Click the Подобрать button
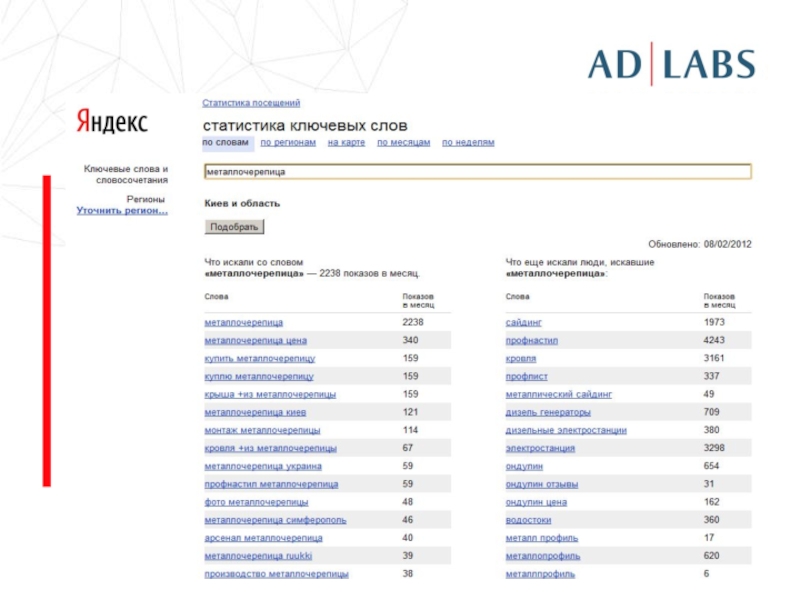Viewport: 800px width, 600px height. coord(234,227)
